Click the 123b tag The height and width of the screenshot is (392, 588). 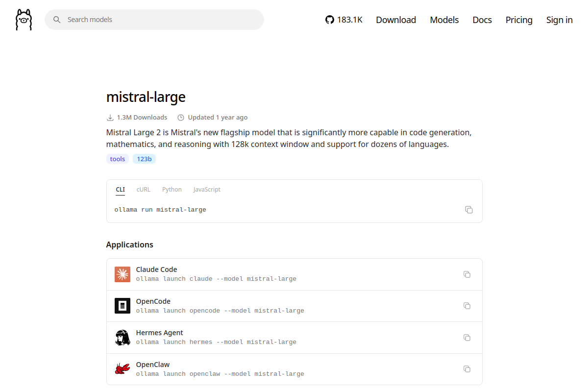pyautogui.click(x=144, y=159)
